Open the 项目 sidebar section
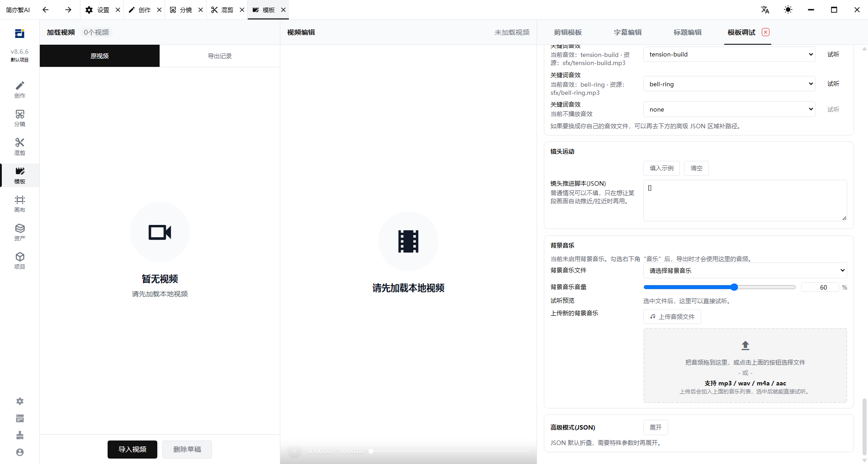 pyautogui.click(x=19, y=261)
